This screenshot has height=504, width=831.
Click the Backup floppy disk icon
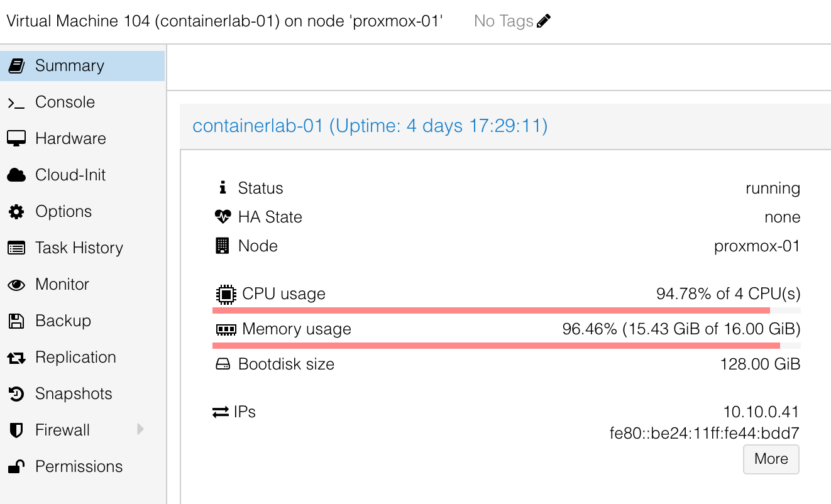click(16, 321)
